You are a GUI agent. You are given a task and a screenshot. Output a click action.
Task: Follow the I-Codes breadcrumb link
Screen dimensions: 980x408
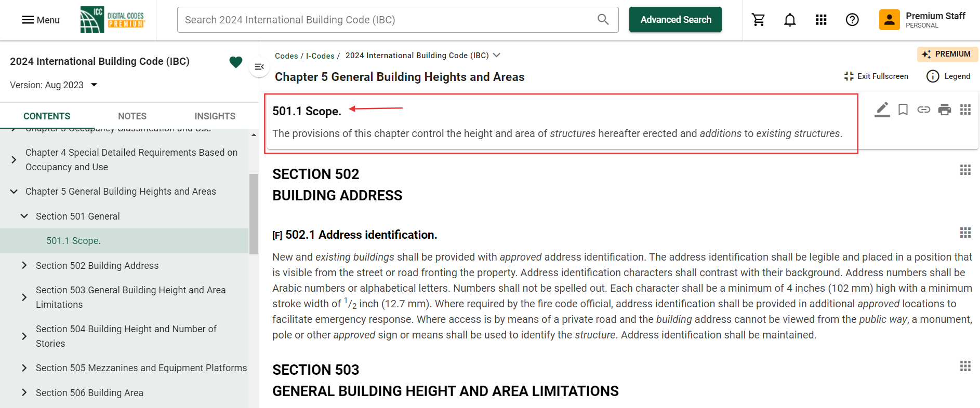pyautogui.click(x=320, y=56)
